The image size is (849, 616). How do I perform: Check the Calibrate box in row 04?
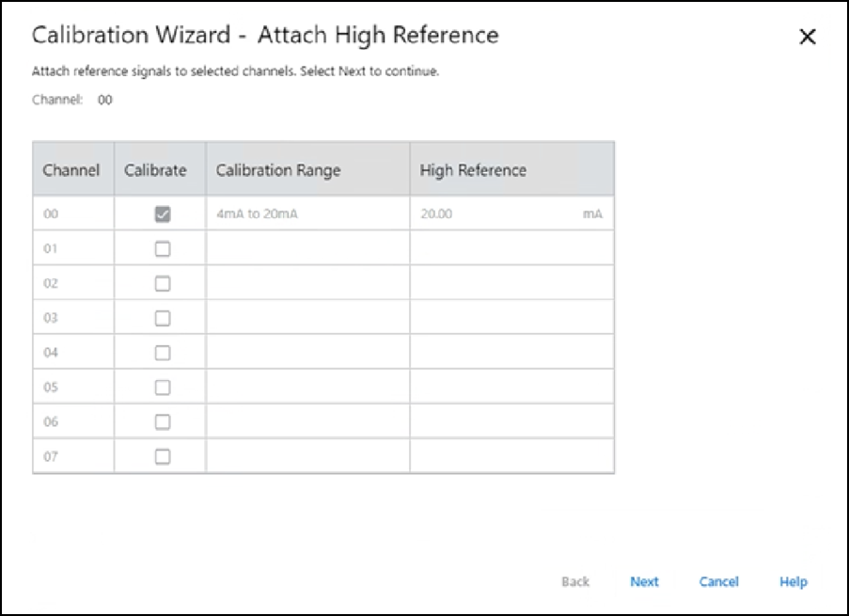click(163, 353)
